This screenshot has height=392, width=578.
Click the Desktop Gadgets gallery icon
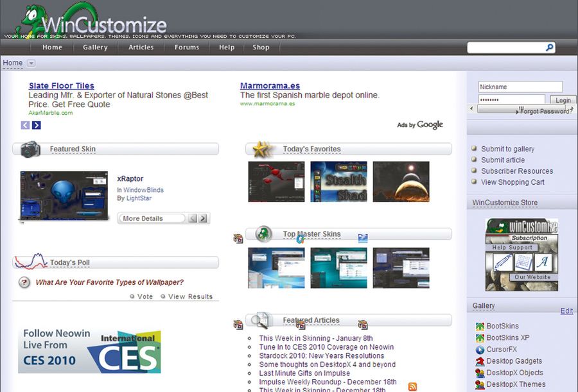480,361
